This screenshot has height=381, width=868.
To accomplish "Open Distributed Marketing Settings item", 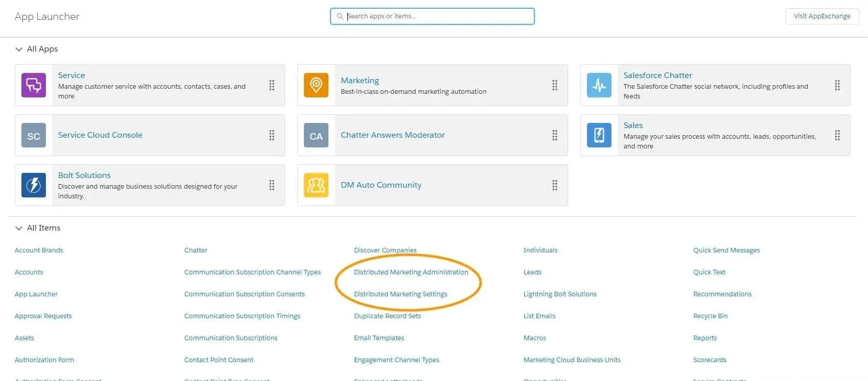I will click(x=400, y=294).
